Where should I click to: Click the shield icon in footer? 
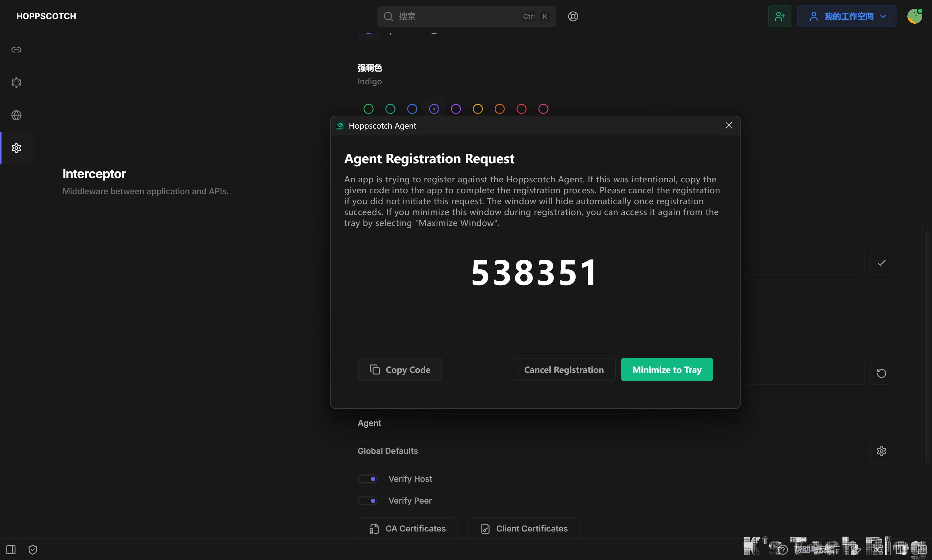[33, 549]
